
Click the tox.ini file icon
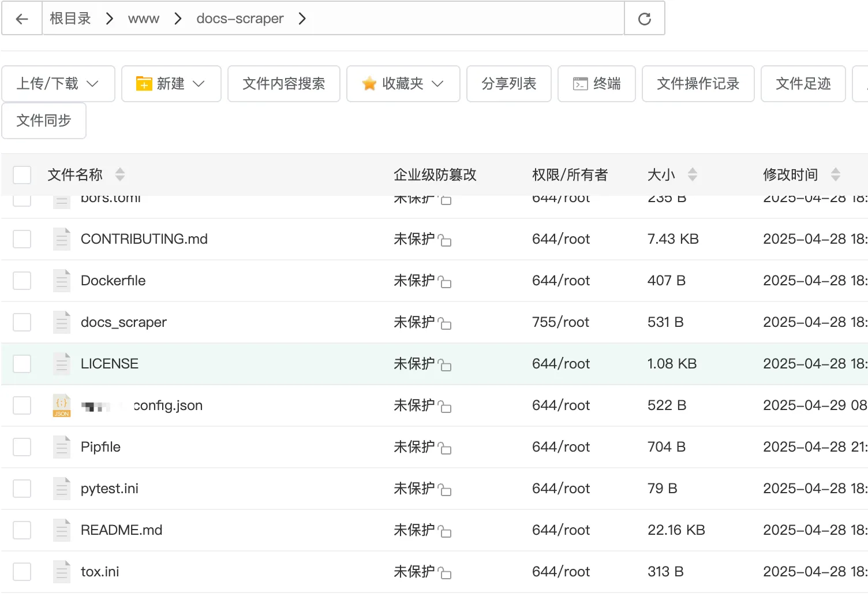point(62,572)
